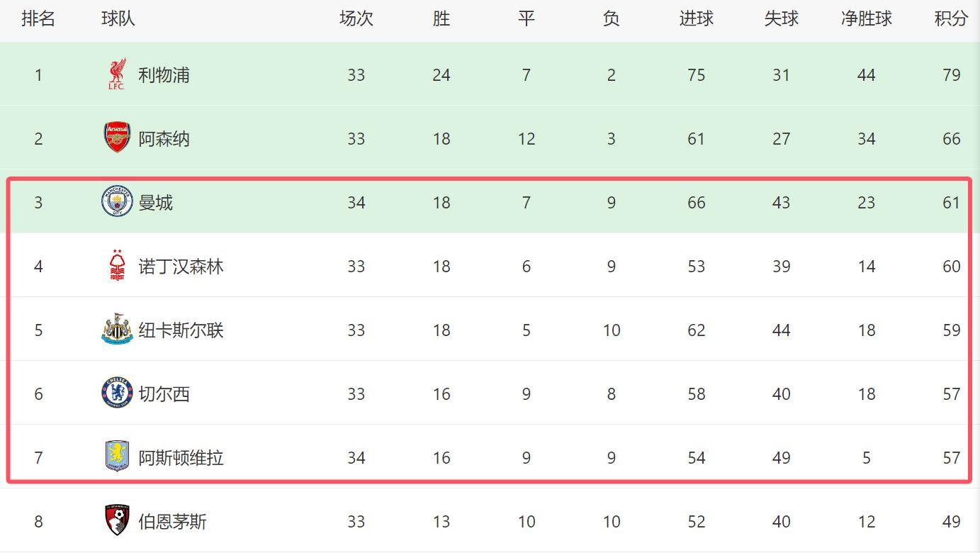Select the 诺丁汉森林 team name
The height and width of the screenshot is (553, 980).
[x=181, y=267]
